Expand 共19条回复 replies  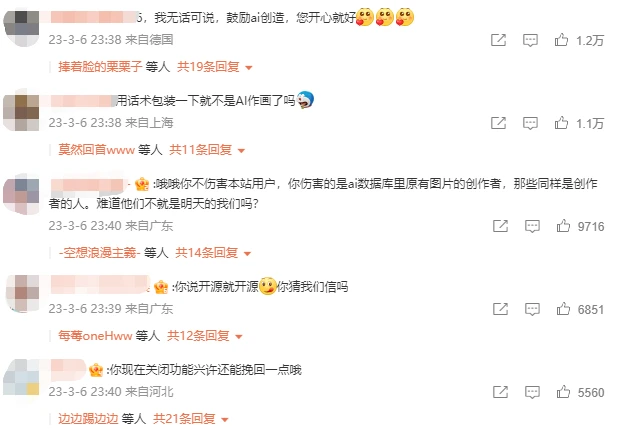coord(214,67)
